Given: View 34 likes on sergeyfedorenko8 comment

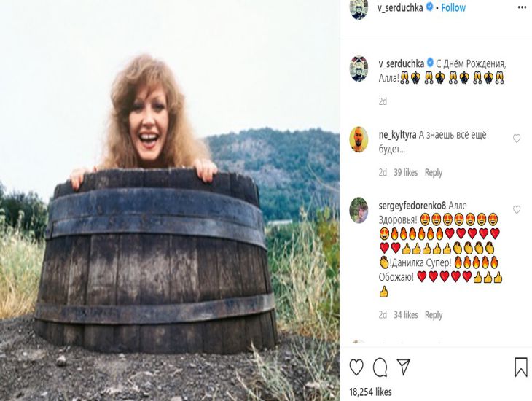Looking at the screenshot, I should point(405,315).
